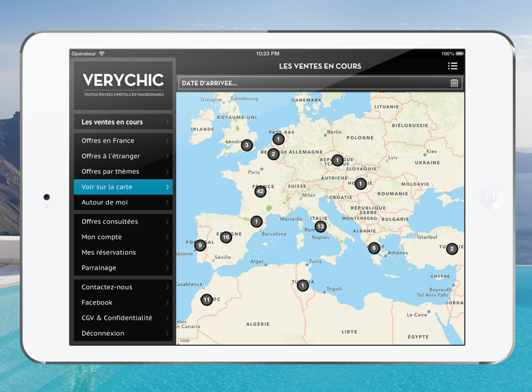
Task: Tap the 16 marker over Espagne
Action: 226,237
